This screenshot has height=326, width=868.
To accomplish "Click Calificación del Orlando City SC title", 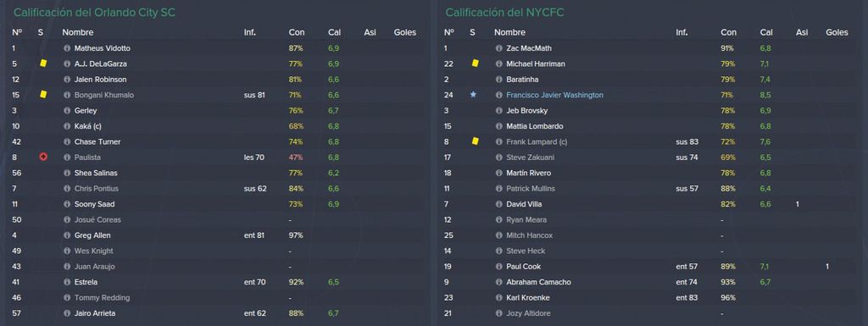I will pos(95,12).
